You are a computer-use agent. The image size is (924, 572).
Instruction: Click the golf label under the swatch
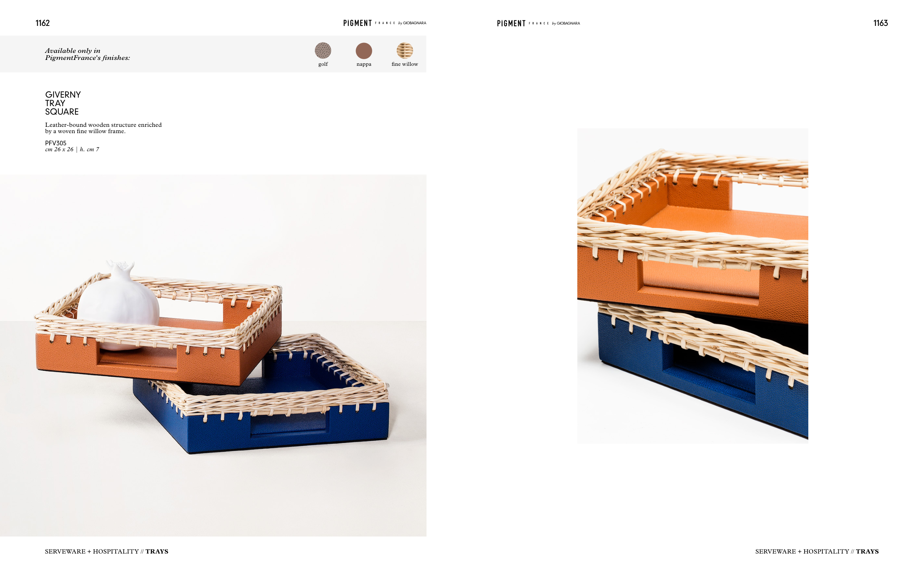coord(323,64)
